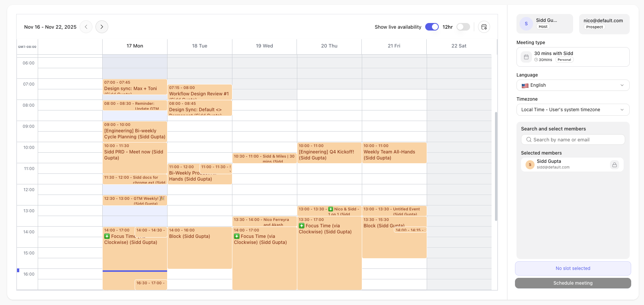The image size is (644, 305).
Task: Advance to the next week
Action: click(102, 27)
